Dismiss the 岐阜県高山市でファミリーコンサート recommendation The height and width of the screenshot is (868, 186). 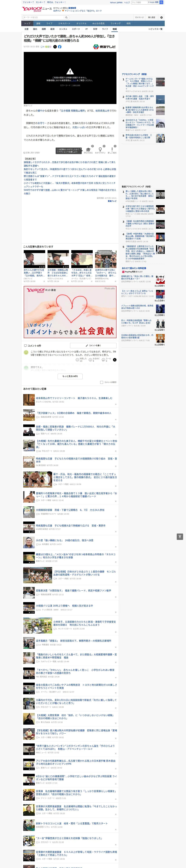coord(116,404)
